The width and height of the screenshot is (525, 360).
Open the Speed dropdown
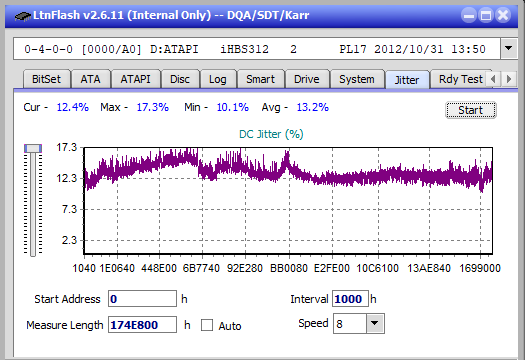tap(375, 323)
